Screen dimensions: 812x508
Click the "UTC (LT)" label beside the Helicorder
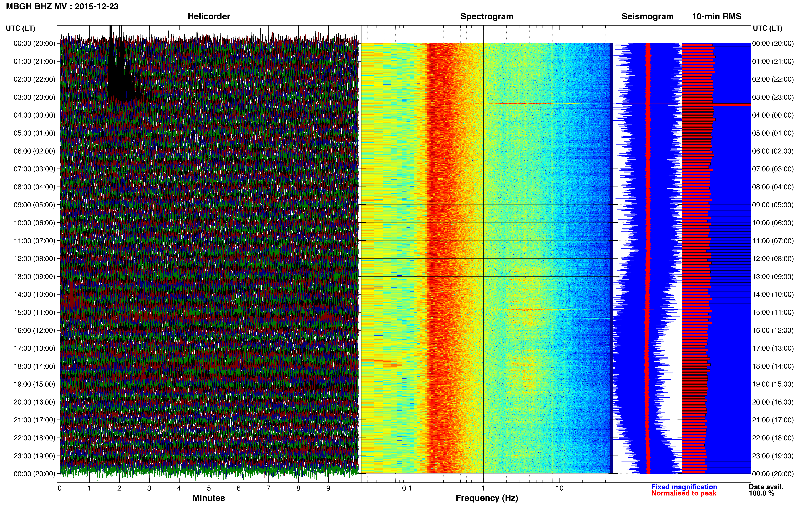21,28
